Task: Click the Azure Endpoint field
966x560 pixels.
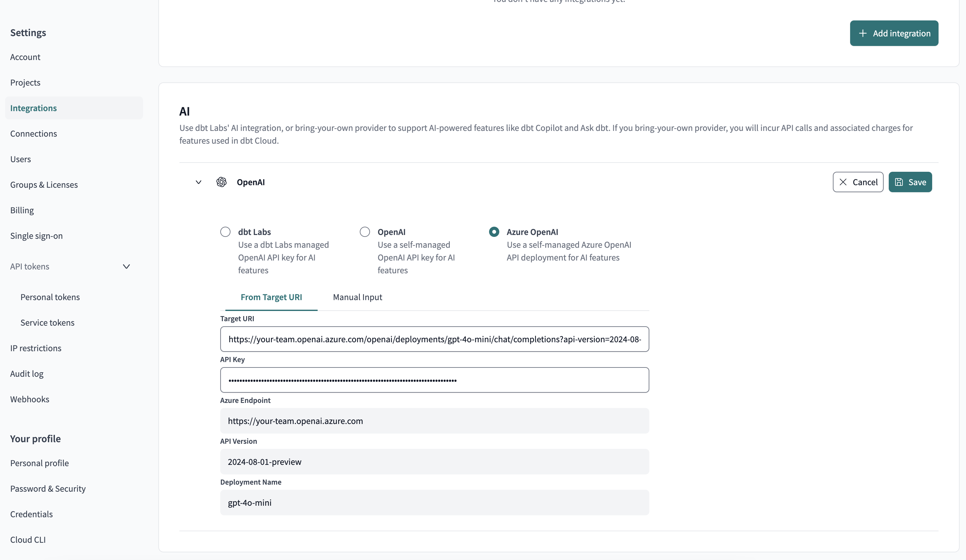Action: 435,421
